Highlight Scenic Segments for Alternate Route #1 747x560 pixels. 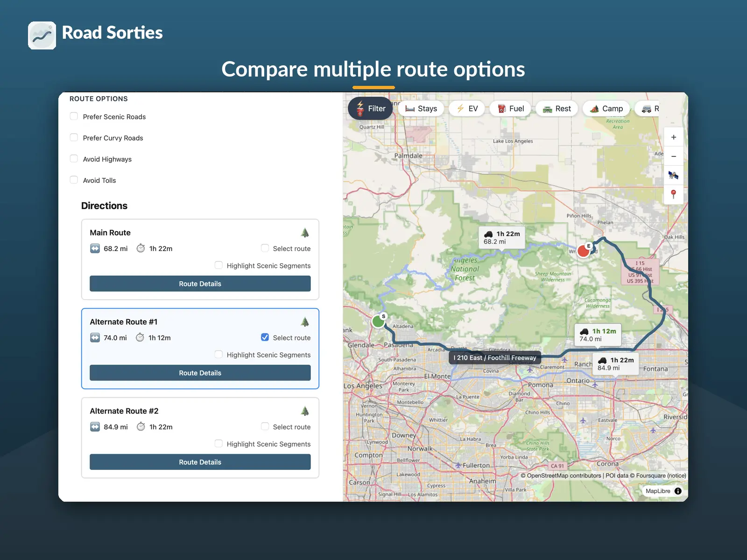pos(218,354)
